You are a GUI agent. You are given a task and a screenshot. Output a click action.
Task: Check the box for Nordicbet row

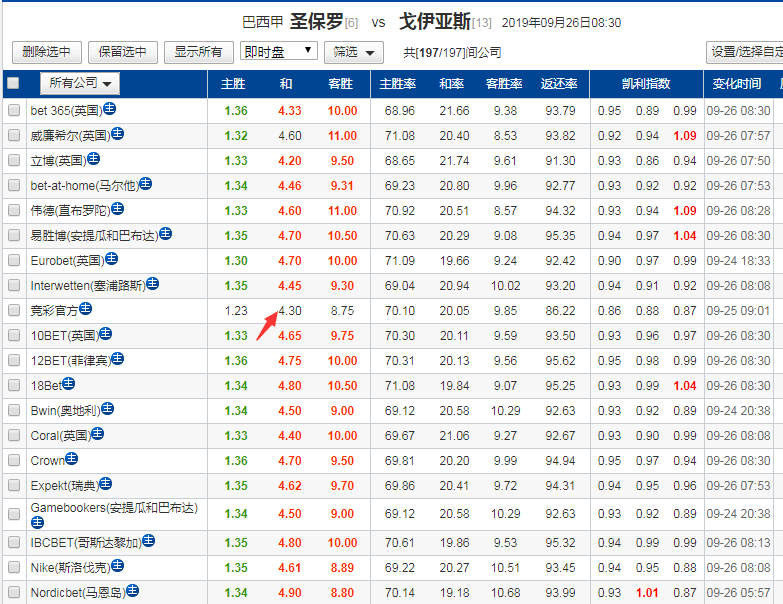coord(14,592)
